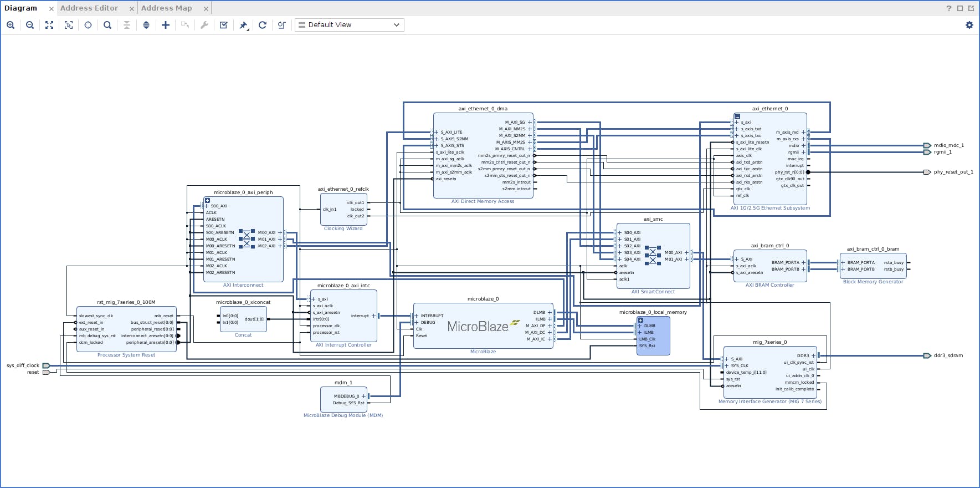This screenshot has width=980, height=488.
Task: Click the crosshair auto-fit selection icon
Action: (88, 25)
